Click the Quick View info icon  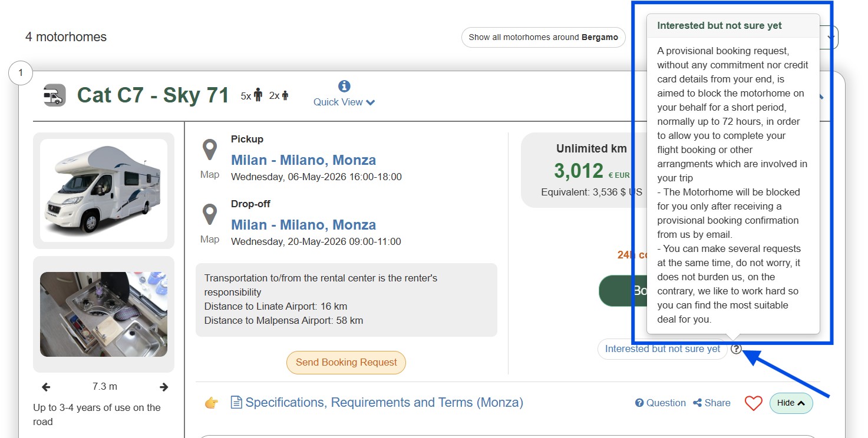click(344, 87)
